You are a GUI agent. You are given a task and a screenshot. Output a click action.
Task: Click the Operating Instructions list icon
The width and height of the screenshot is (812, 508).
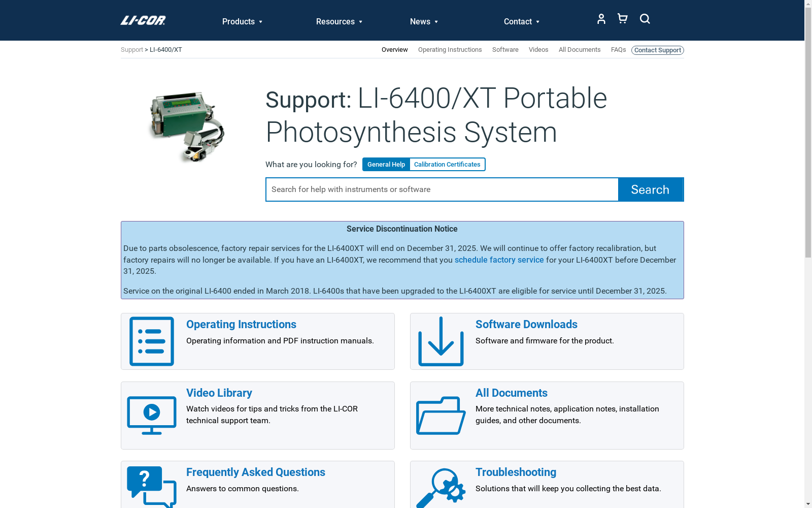coord(152,341)
